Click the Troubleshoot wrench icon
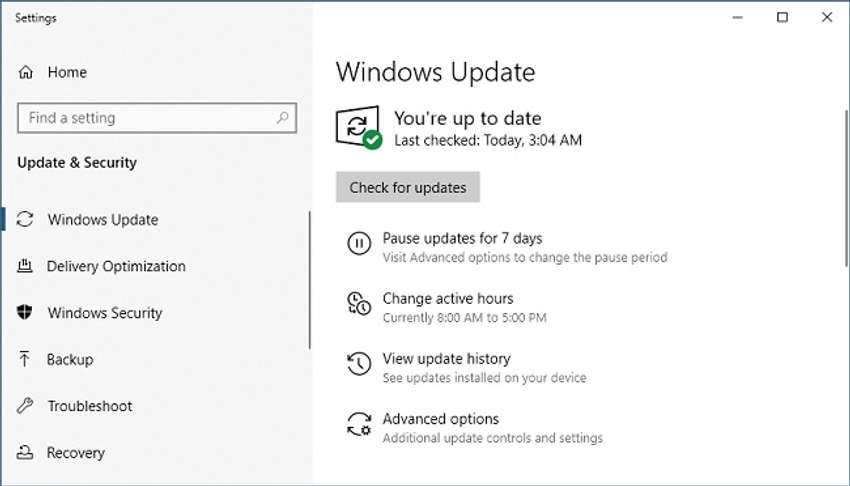 [25, 405]
